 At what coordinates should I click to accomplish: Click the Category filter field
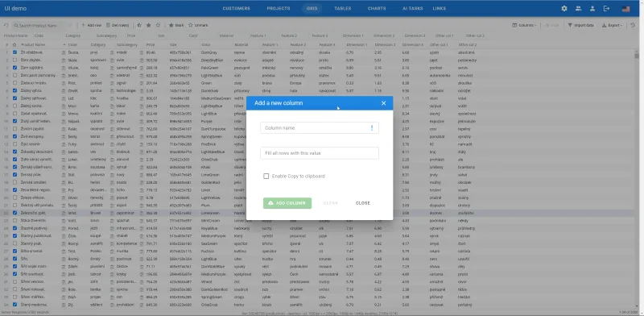pyautogui.click(x=78, y=35)
